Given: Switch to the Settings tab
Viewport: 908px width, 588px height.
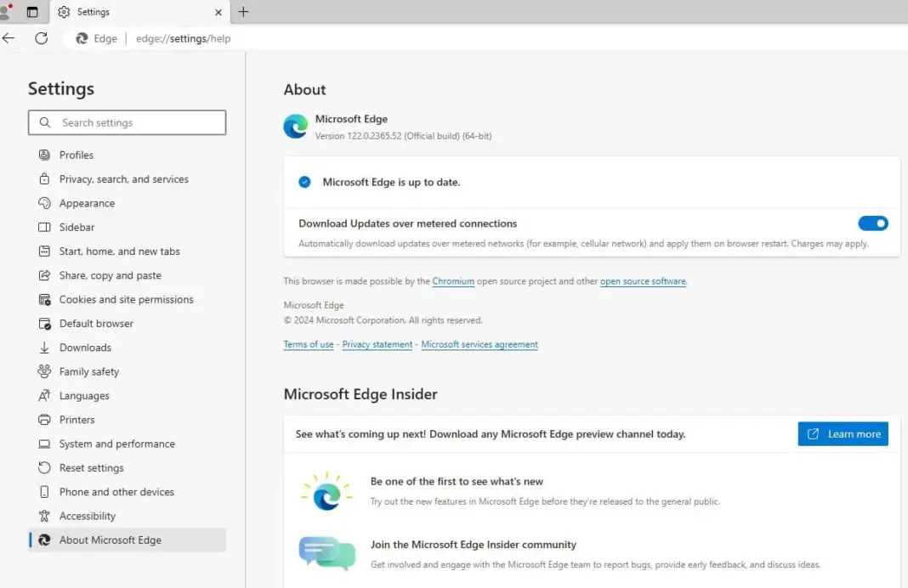Looking at the screenshot, I should (x=94, y=12).
